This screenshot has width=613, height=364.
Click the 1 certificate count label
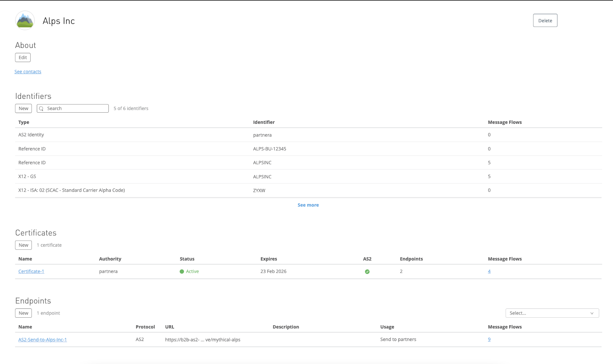(x=49, y=245)
